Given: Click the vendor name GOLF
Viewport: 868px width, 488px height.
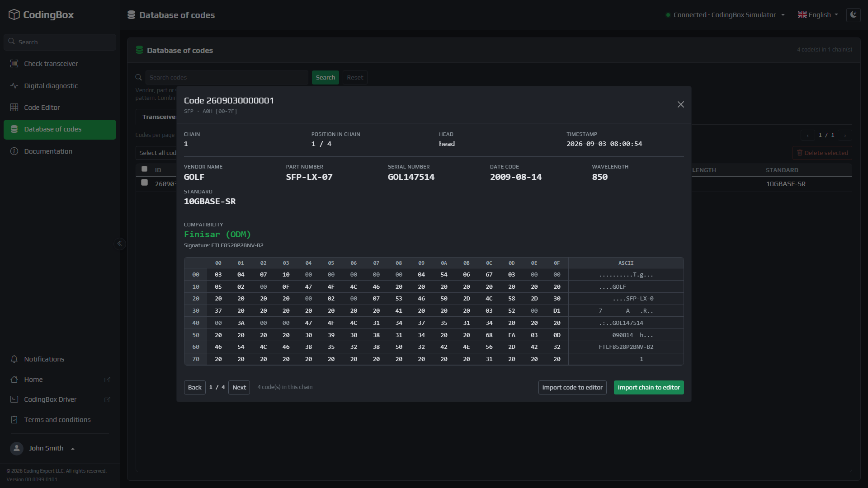Looking at the screenshot, I should point(194,177).
